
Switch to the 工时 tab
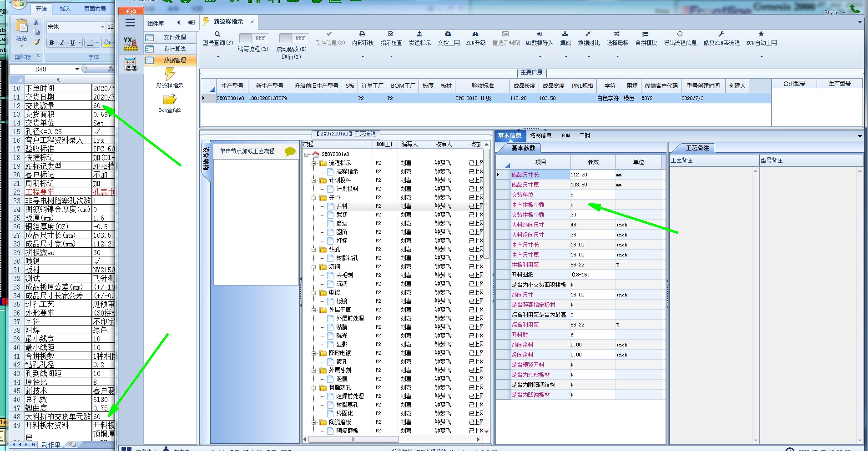[x=585, y=135]
